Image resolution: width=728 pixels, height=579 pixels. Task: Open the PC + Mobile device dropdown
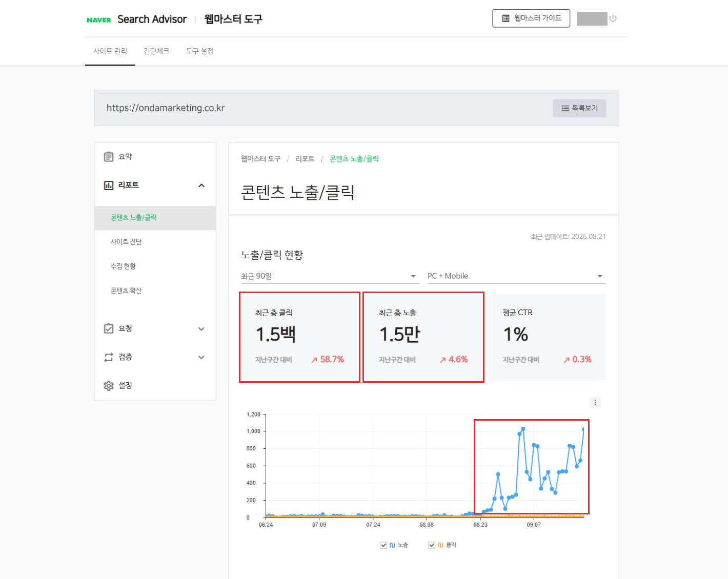[517, 276]
